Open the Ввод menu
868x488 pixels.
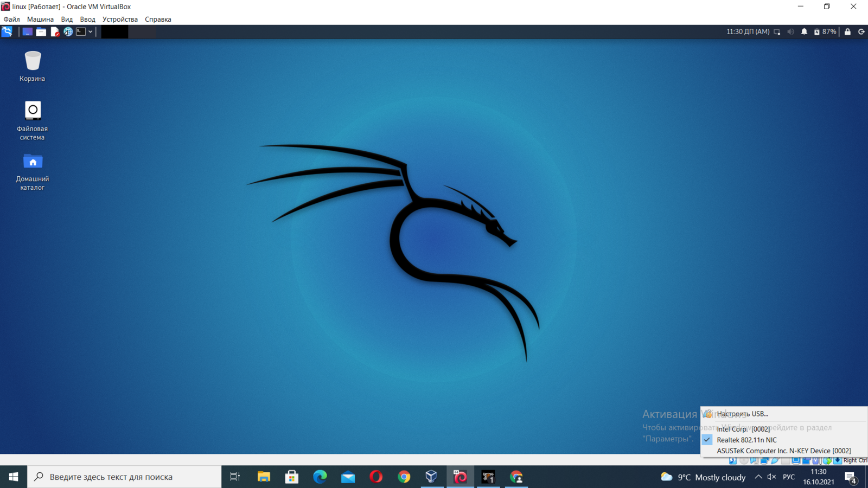87,19
